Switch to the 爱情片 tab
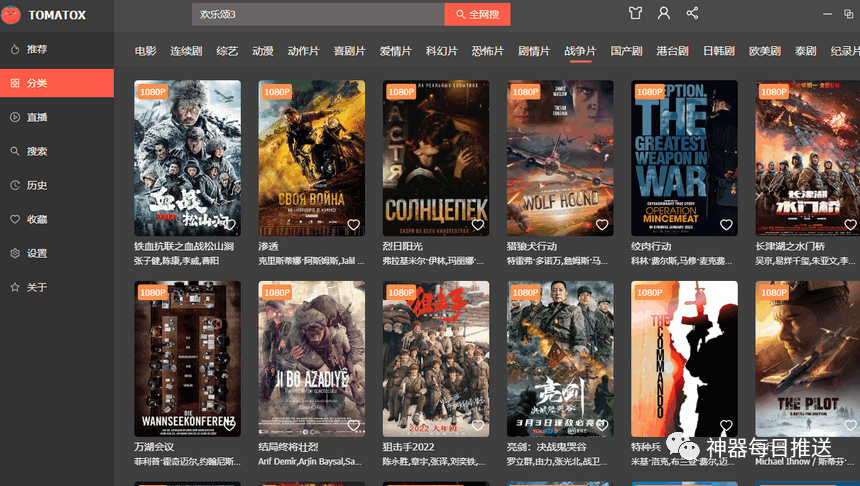This screenshot has width=860, height=486. pyautogui.click(x=395, y=51)
